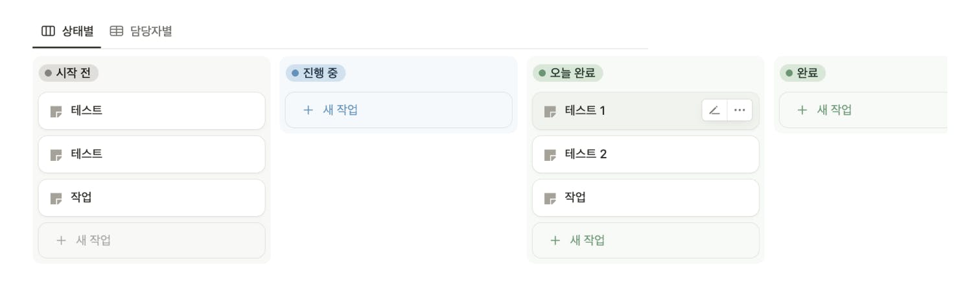
Task: Click the plus icon in 진행 중 column
Action: 308,110
